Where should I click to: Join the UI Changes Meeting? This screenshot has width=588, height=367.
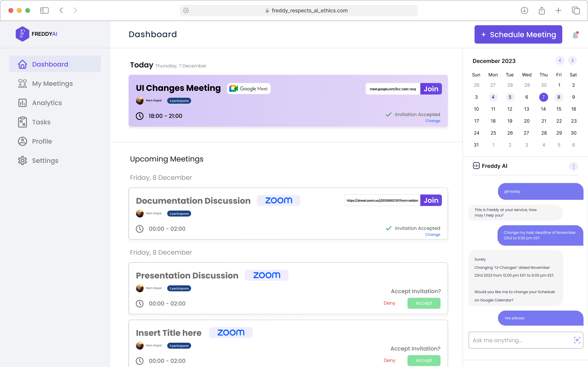click(x=431, y=89)
